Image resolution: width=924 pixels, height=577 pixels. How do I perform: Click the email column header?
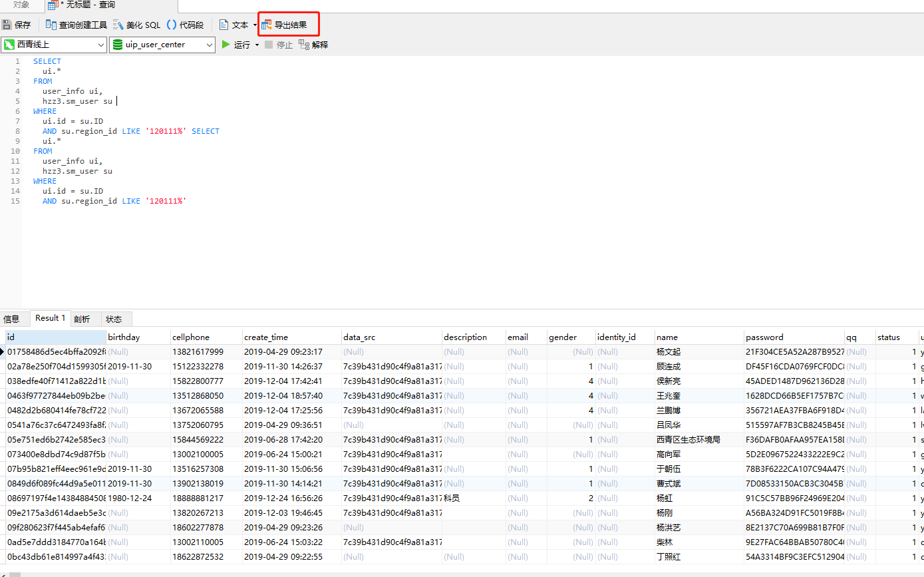click(x=526, y=337)
